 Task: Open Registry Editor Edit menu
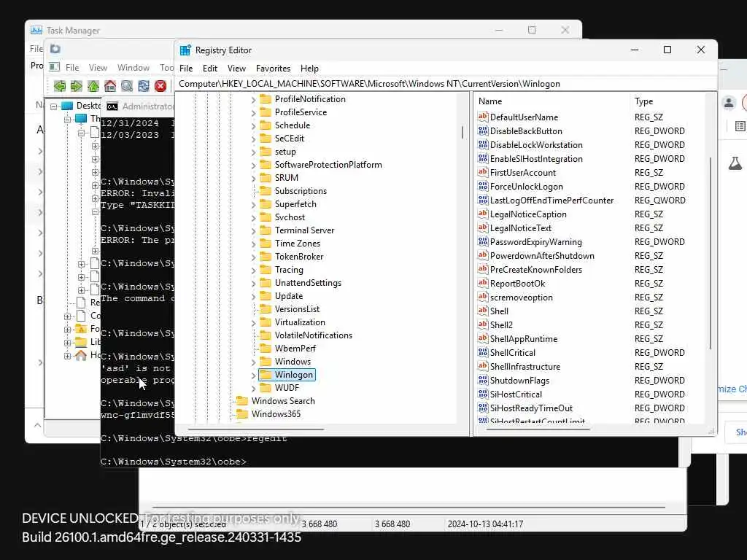(209, 68)
